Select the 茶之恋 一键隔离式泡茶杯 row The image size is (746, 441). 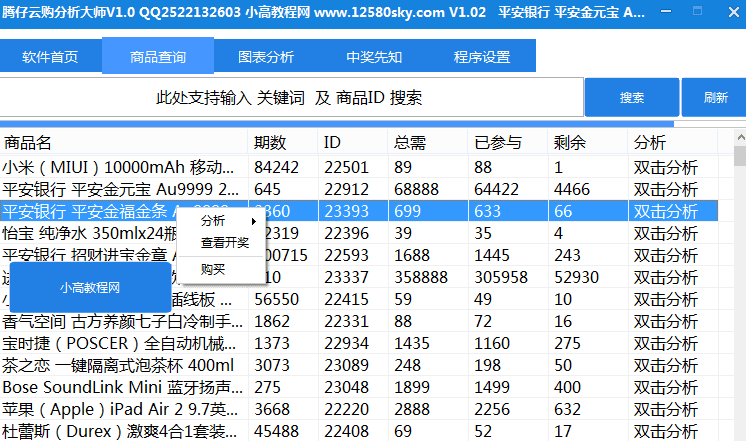359,365
